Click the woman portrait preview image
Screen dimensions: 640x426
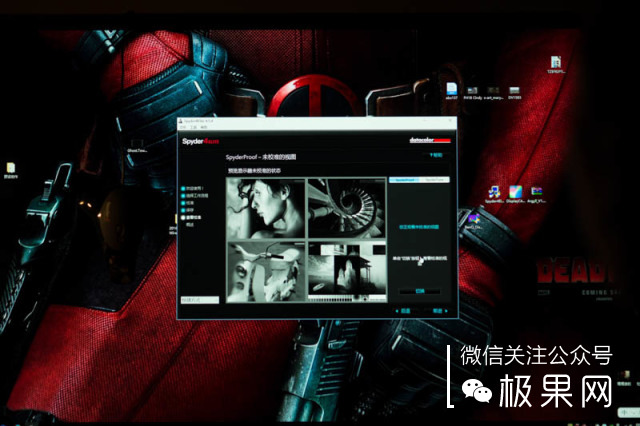tap(266, 208)
